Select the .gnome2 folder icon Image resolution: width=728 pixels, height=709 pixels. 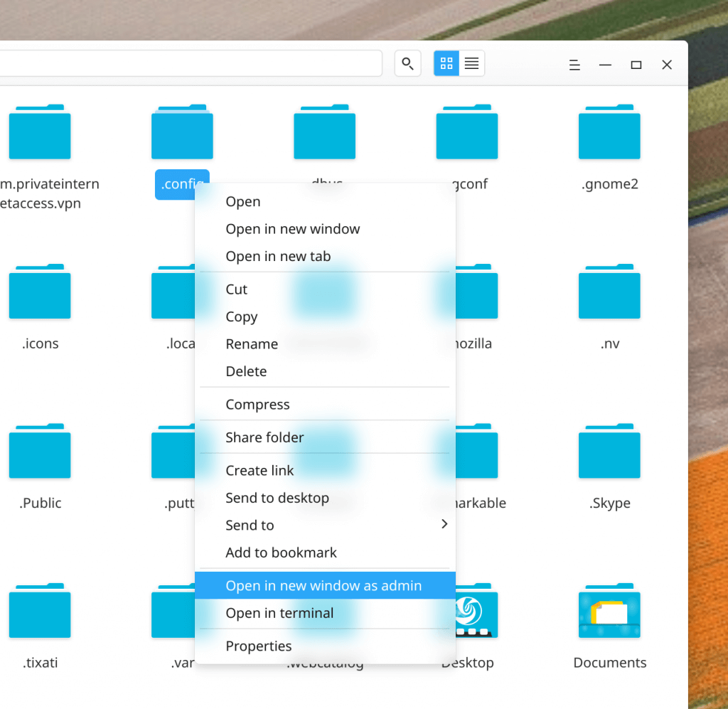coord(609,133)
